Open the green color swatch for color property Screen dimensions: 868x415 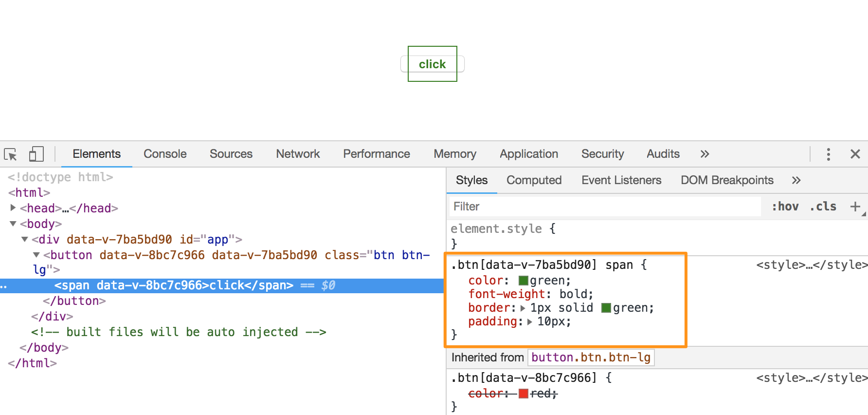(524, 281)
